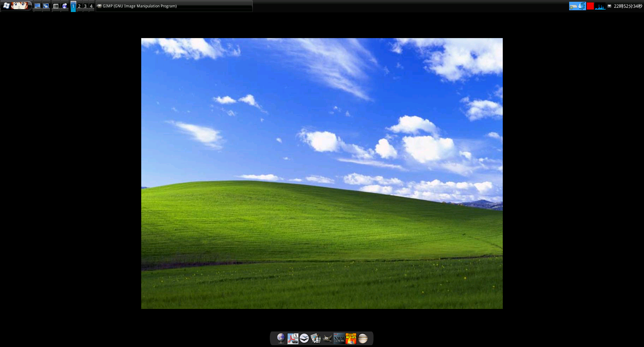Image resolution: width=644 pixels, height=347 pixels.
Task: Switch to virtual desktop 2
Action: point(79,6)
